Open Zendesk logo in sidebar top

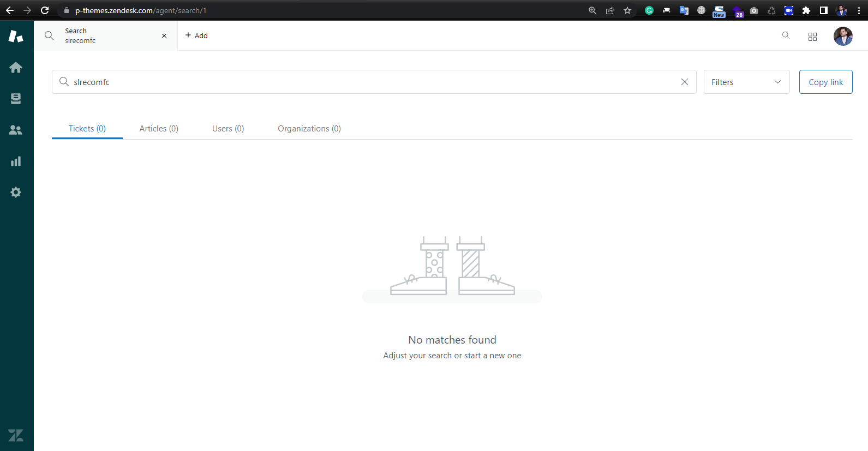(x=16, y=36)
